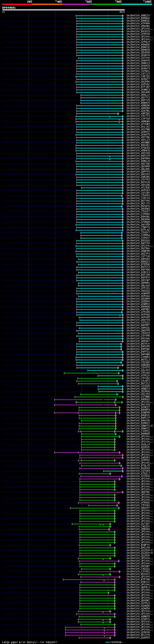The width and height of the screenshot is (154, 644).
Task: Click the label UniRef100_Q3LVG3
Action: coord(138,371)
